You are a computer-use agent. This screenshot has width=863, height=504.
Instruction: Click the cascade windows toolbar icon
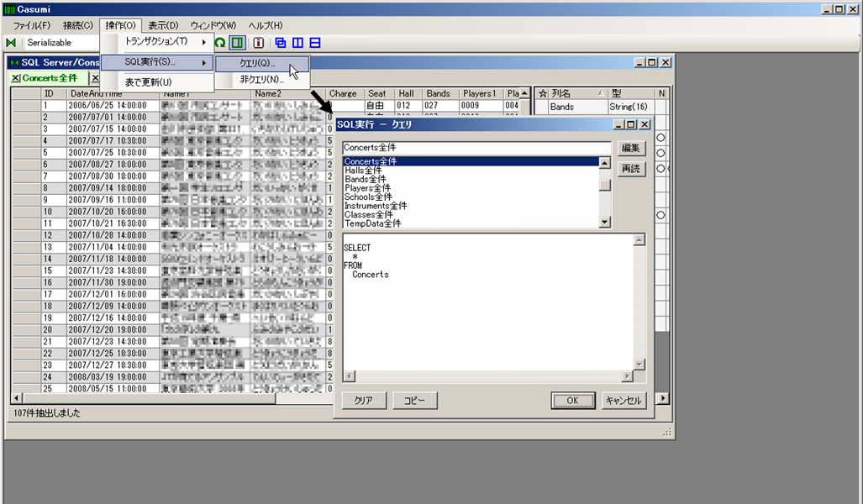click(x=281, y=42)
